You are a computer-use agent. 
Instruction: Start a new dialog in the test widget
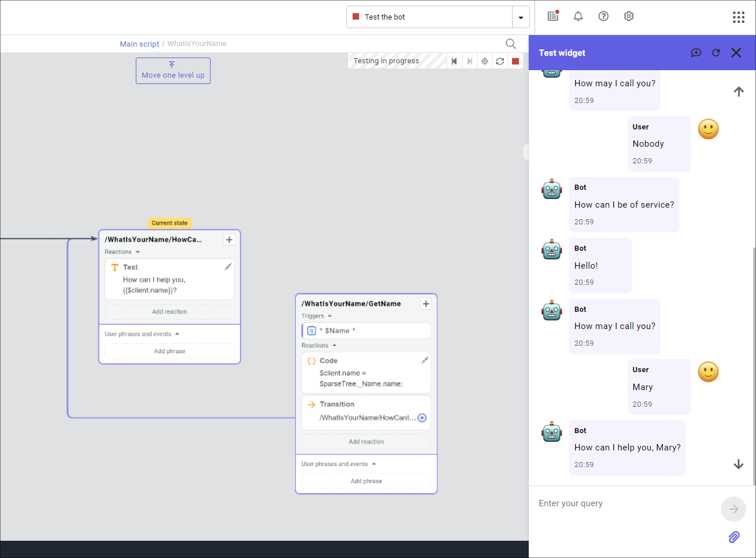[x=696, y=52]
